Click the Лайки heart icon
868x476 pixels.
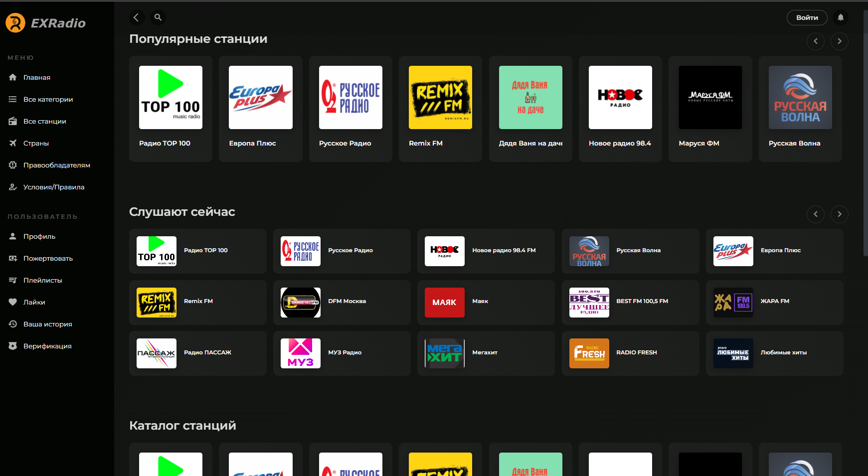click(13, 302)
